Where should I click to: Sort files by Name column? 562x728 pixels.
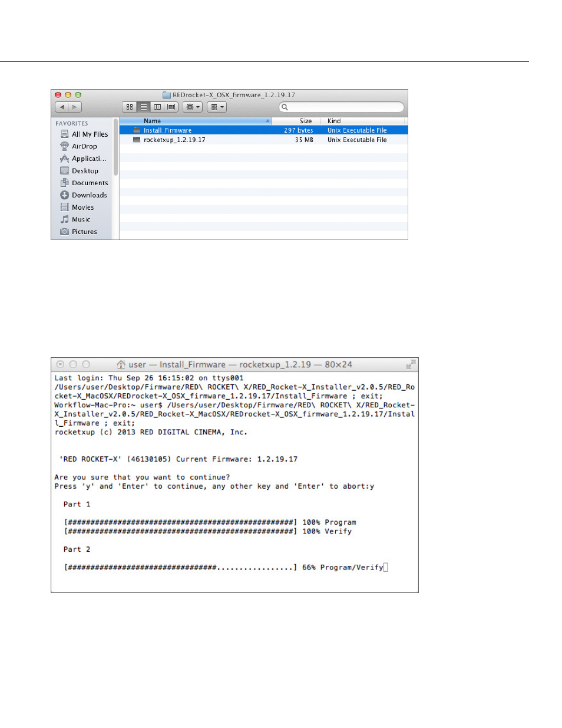(x=195, y=121)
